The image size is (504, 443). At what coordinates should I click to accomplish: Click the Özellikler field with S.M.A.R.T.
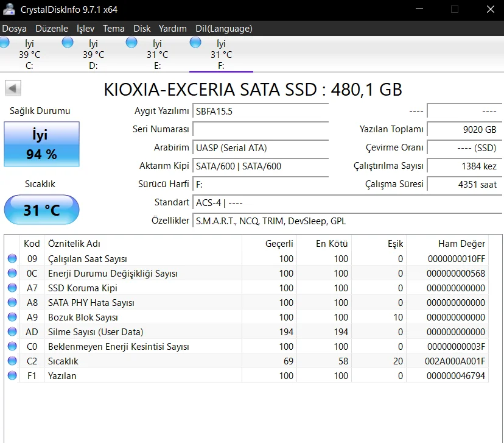pyautogui.click(x=347, y=221)
